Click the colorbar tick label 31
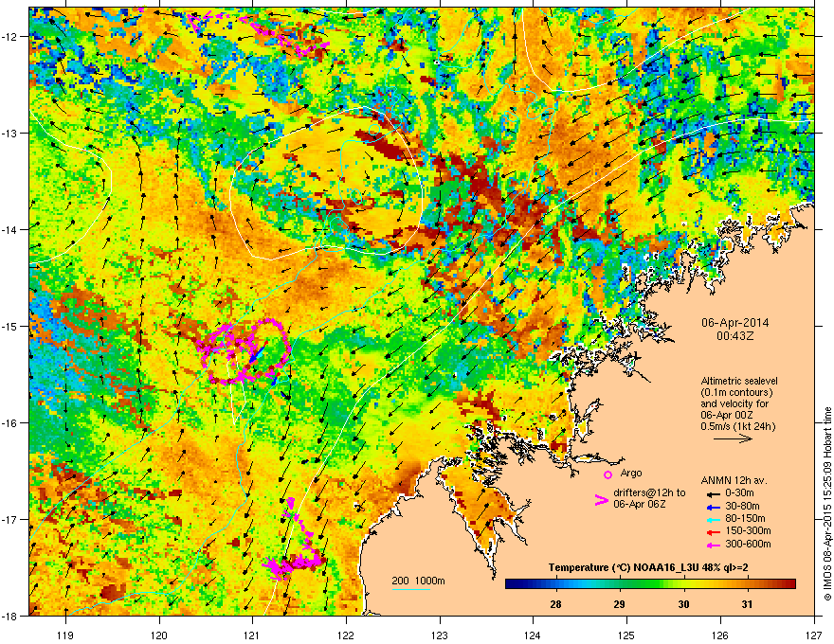Viewport: 834px width, 644px height. (x=748, y=604)
